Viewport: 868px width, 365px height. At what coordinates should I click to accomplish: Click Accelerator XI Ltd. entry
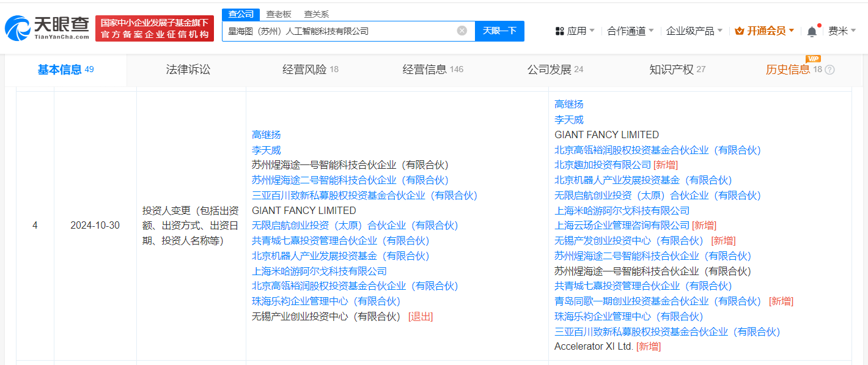coord(594,347)
